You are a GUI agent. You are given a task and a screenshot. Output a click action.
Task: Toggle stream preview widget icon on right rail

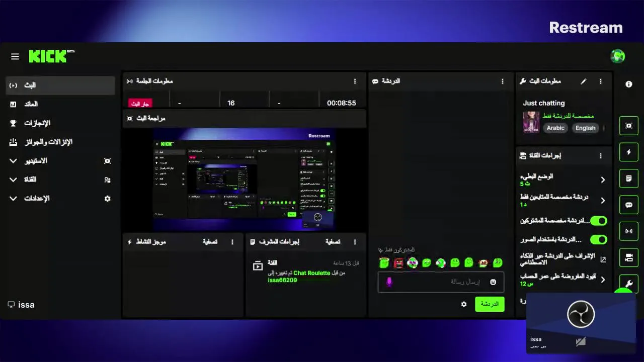pos(629,126)
